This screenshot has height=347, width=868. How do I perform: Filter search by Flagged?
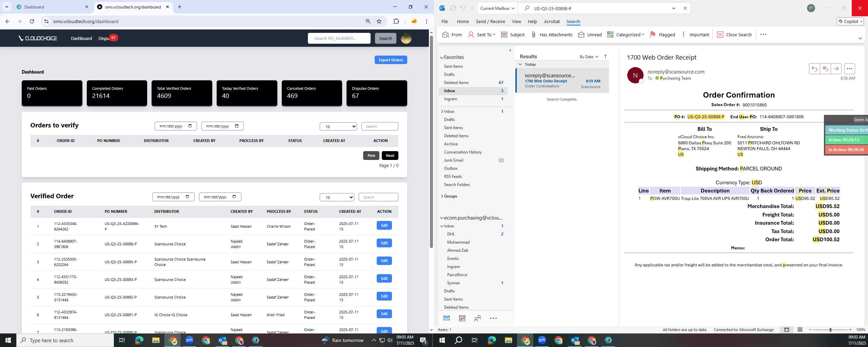pyautogui.click(x=663, y=35)
